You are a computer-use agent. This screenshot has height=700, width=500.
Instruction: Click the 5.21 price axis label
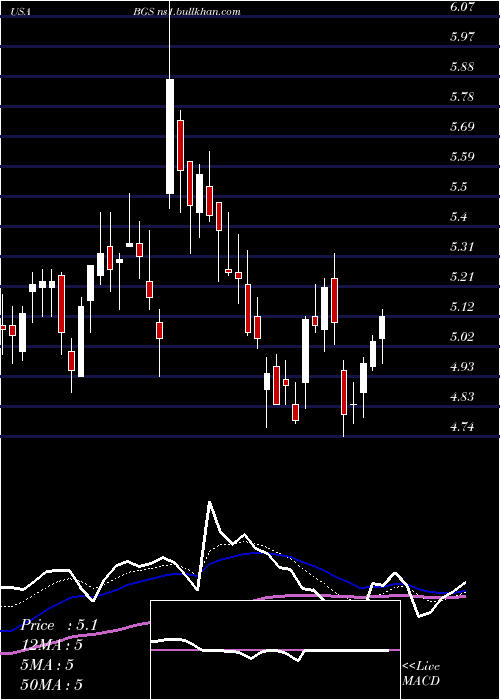tap(461, 276)
